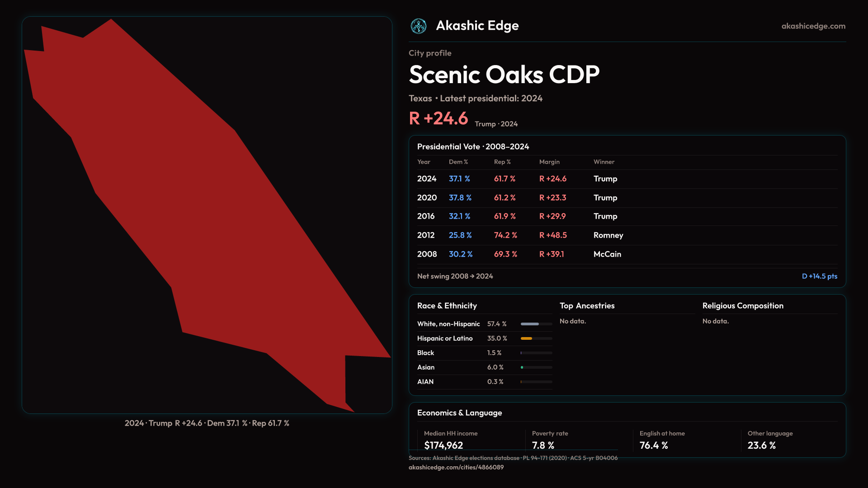The width and height of the screenshot is (868, 488).
Task: Click McCain in the 2008 row
Action: 607,254
